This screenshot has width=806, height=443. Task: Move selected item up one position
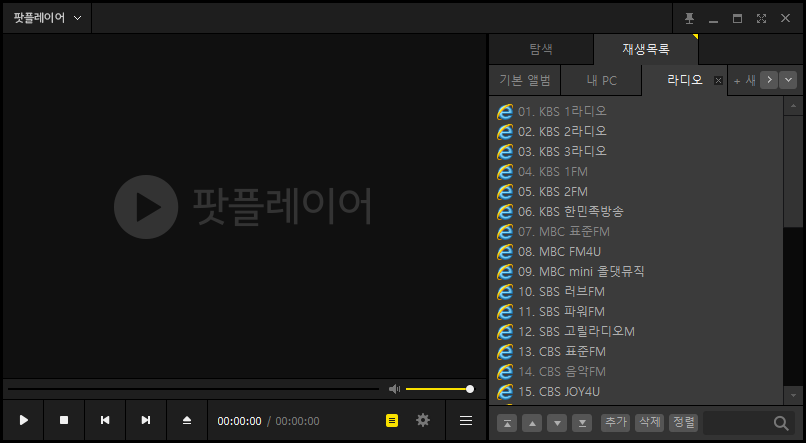(x=532, y=423)
